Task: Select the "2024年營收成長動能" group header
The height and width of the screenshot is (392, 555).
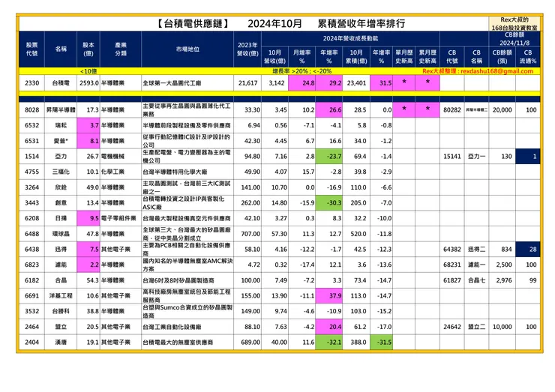Action: [x=350, y=38]
